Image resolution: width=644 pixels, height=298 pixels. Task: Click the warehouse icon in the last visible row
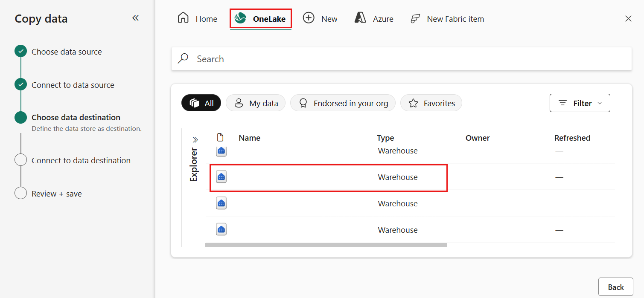[x=221, y=229]
